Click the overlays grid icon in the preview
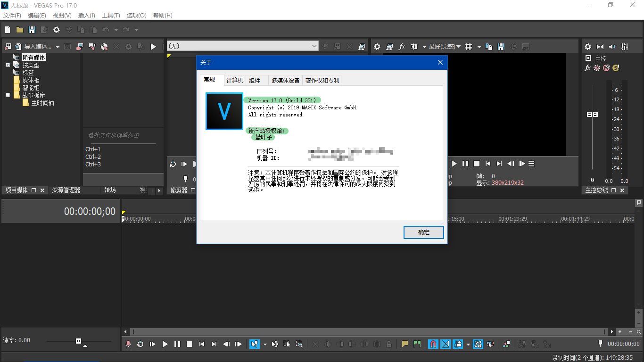The width and height of the screenshot is (644, 362). click(469, 47)
